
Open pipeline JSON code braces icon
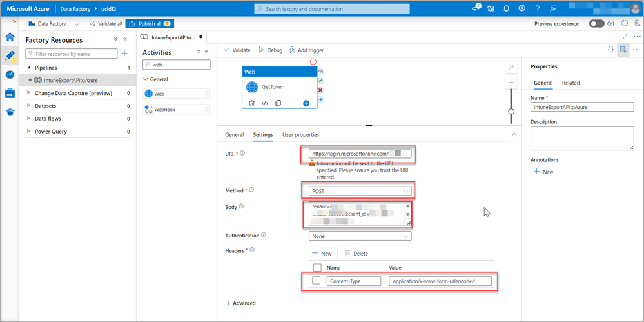click(610, 50)
